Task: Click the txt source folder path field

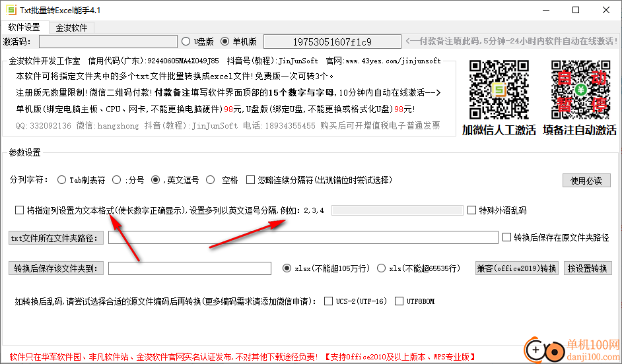Action: [x=303, y=237]
